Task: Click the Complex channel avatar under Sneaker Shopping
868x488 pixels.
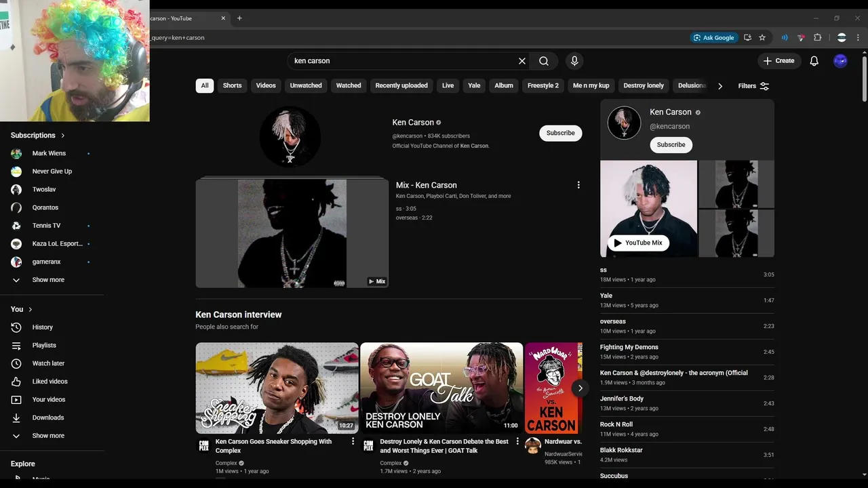Action: [x=203, y=445]
